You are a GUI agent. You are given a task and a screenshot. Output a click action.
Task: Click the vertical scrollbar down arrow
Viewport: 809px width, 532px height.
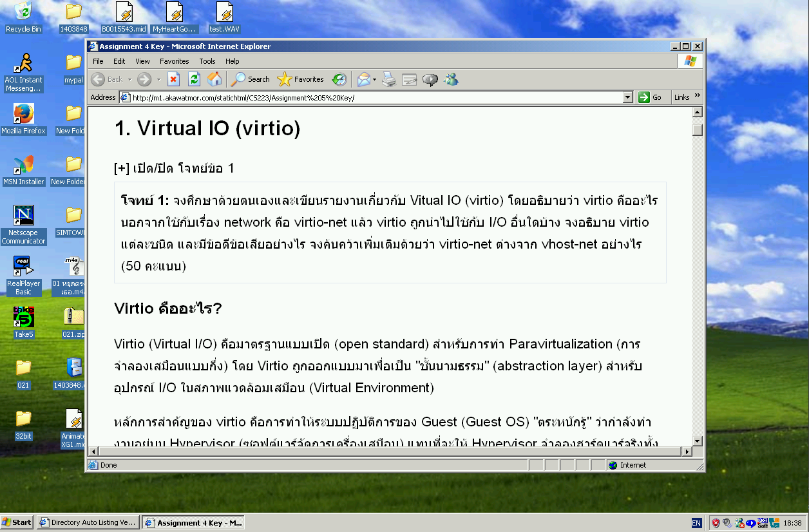pos(697,441)
